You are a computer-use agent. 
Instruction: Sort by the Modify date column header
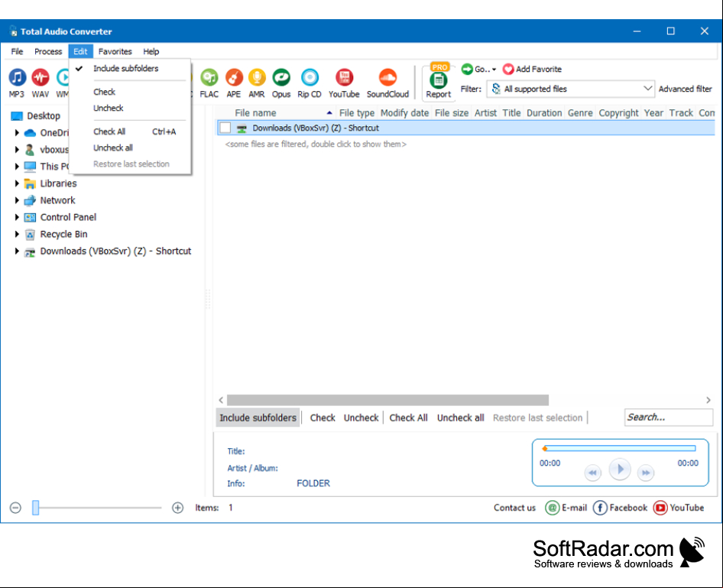[404, 113]
